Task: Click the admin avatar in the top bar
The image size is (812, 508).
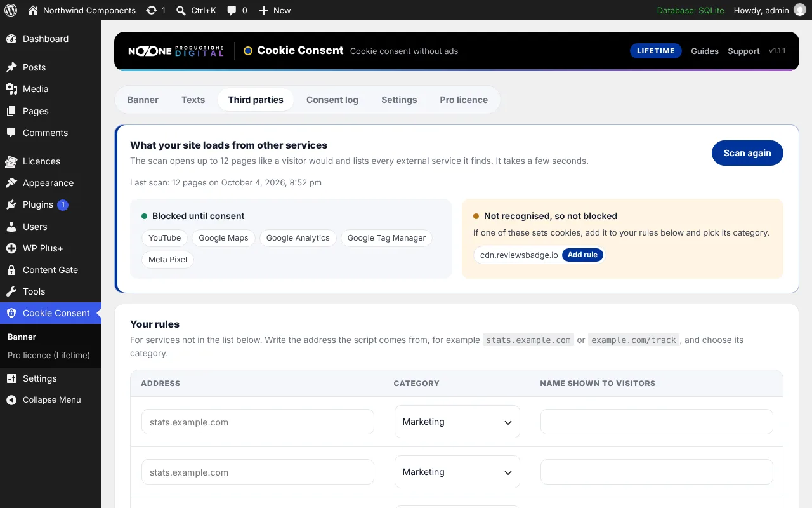Action: [x=800, y=10]
